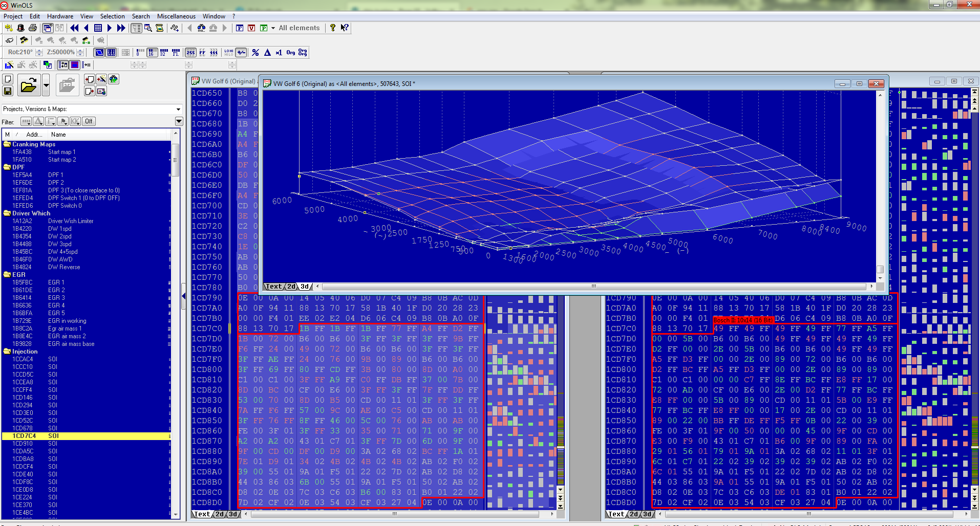Click the save floppy disk icon

click(8, 91)
